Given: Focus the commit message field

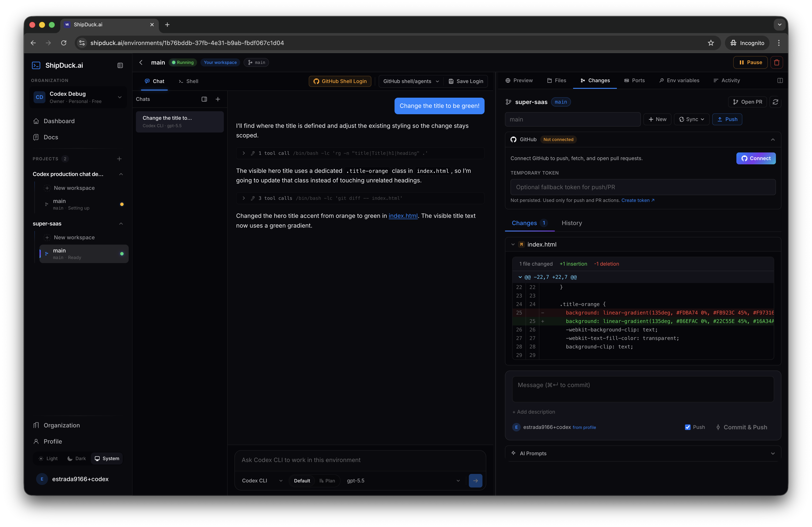Looking at the screenshot, I should coord(643,389).
